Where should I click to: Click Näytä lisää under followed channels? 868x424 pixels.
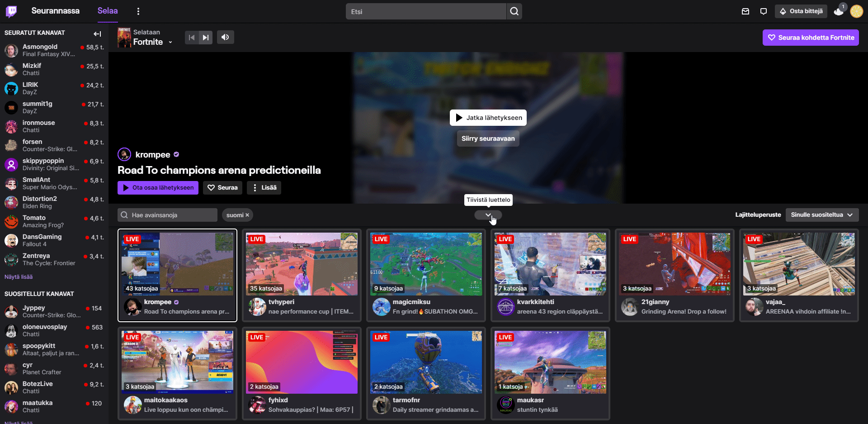(19, 277)
